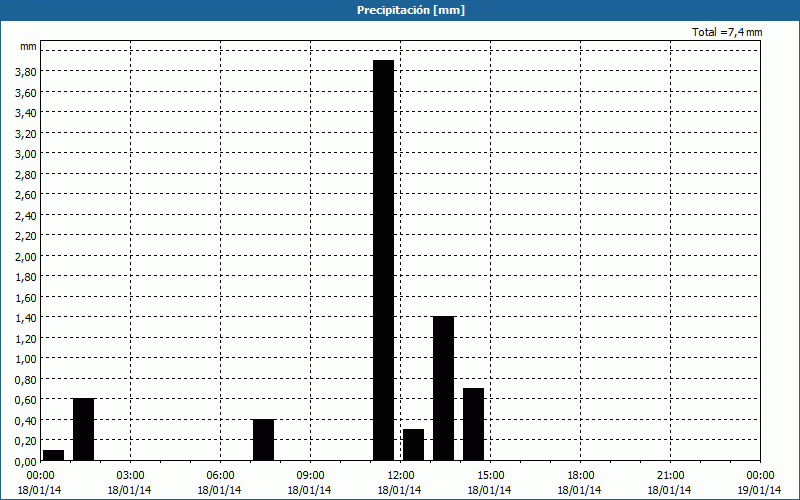Click the Total =7,4 mm label
The height and width of the screenshot is (500, 800).
[x=727, y=32]
